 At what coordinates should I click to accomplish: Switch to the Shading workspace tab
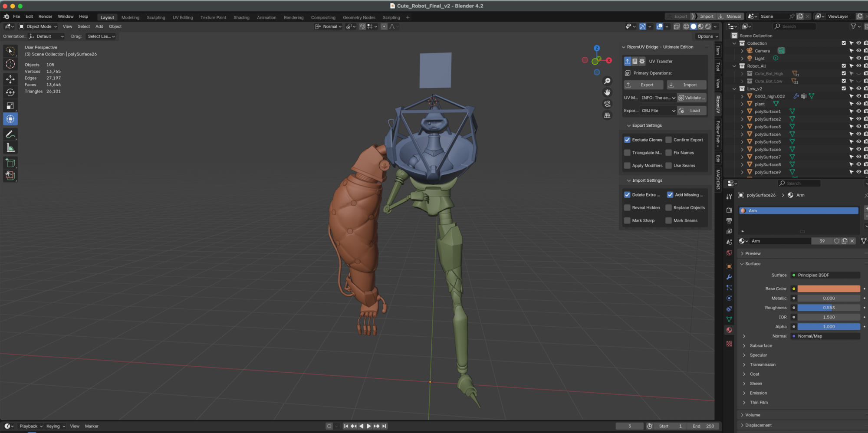point(241,18)
